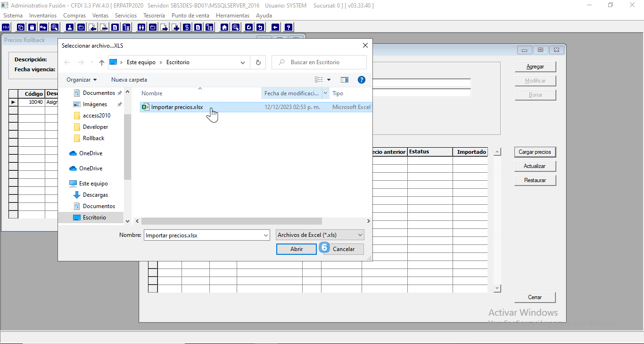The height and width of the screenshot is (344, 644).
Task: Open the Punto de venta menu
Action: [190, 16]
